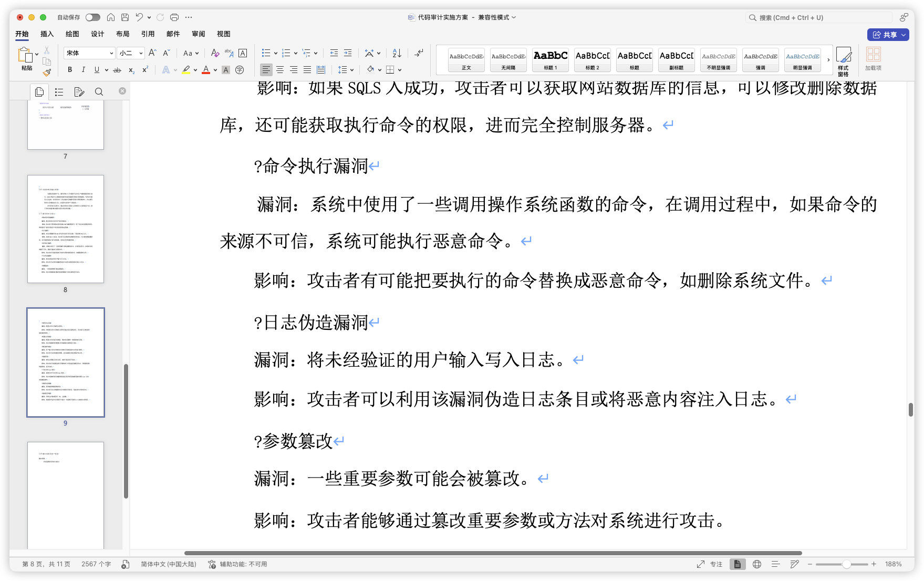Increase indent of the paragraph
This screenshot has width=924, height=581.
[x=348, y=53]
